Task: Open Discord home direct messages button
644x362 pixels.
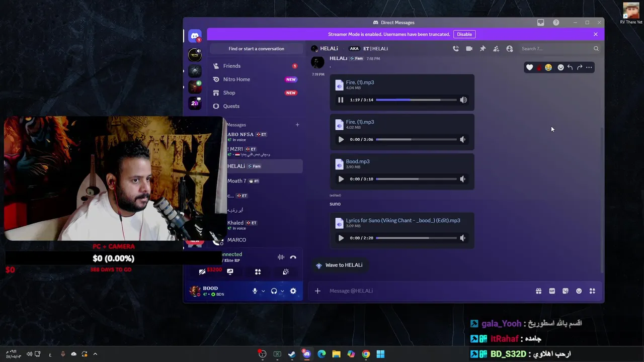Action: (195, 36)
